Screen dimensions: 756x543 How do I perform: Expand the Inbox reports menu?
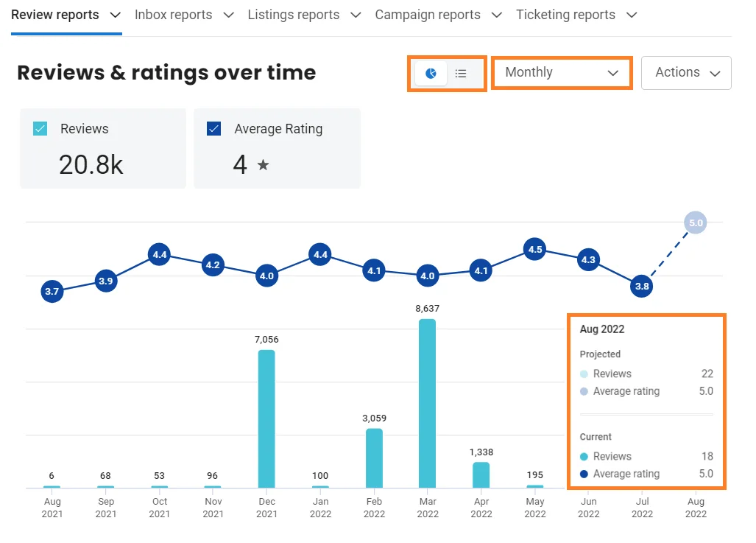coord(184,15)
